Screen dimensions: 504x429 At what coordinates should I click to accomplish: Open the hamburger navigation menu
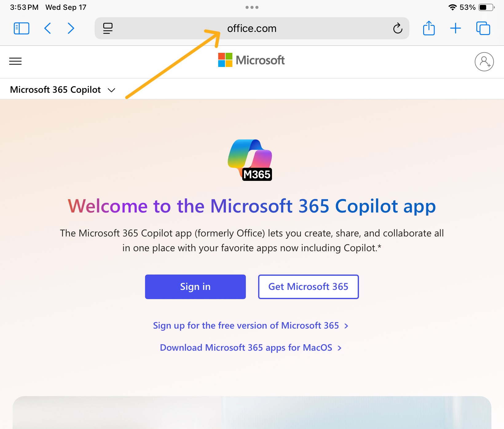point(15,61)
